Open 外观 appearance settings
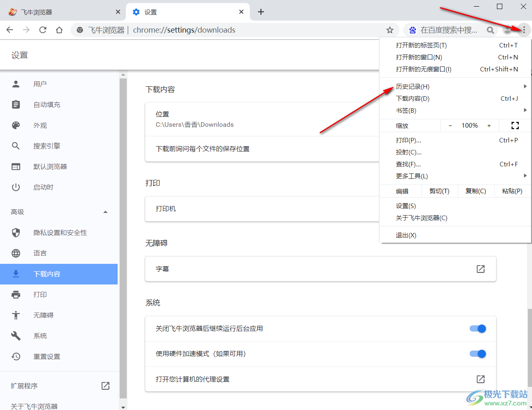 (x=59, y=126)
